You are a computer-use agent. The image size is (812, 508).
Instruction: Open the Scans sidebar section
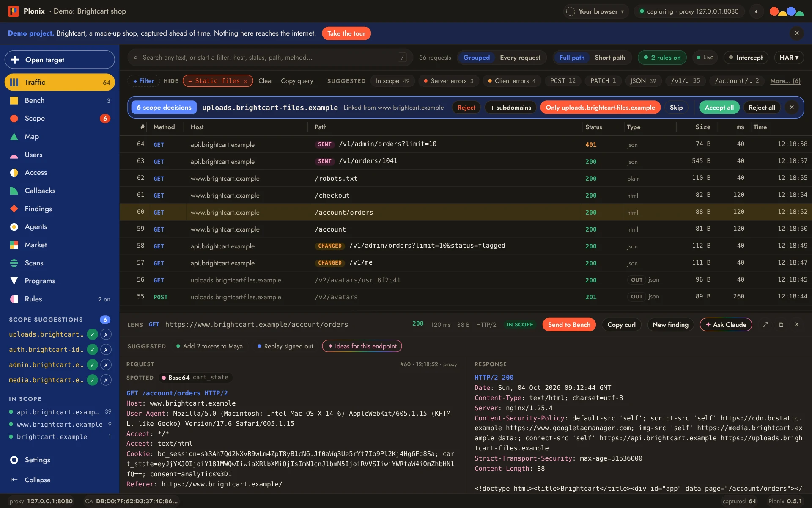point(60,263)
